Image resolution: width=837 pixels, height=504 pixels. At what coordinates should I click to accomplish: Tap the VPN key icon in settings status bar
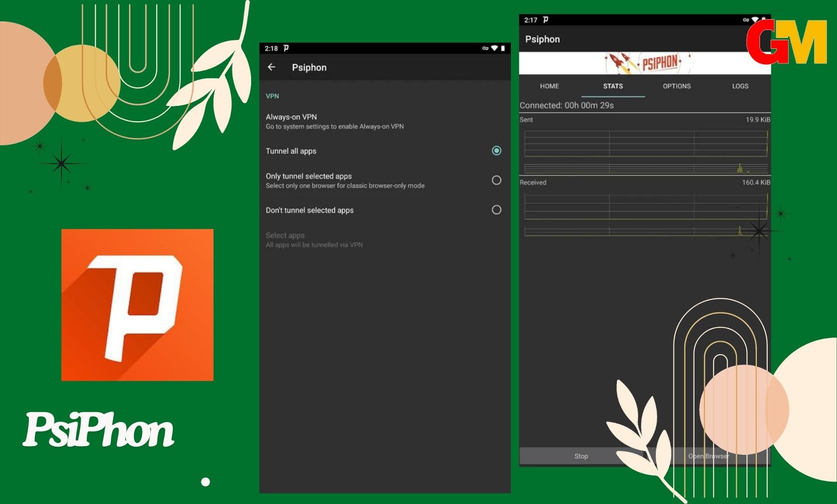click(485, 48)
